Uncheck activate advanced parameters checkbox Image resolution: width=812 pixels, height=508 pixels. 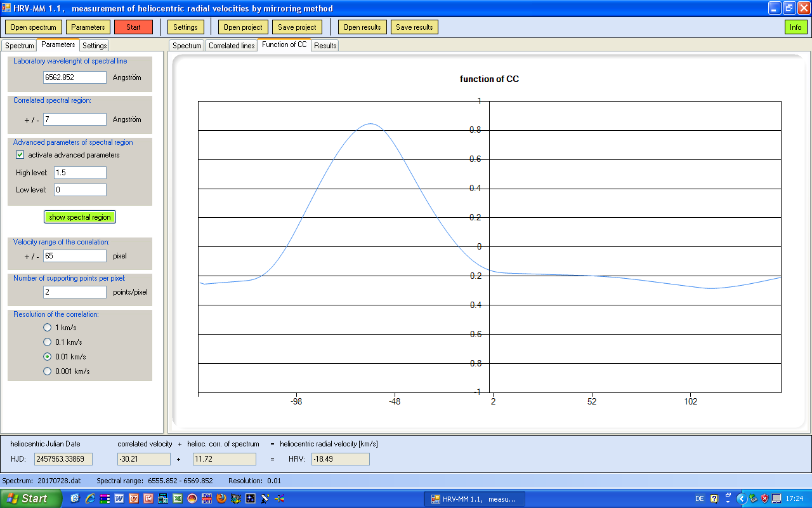[20, 155]
